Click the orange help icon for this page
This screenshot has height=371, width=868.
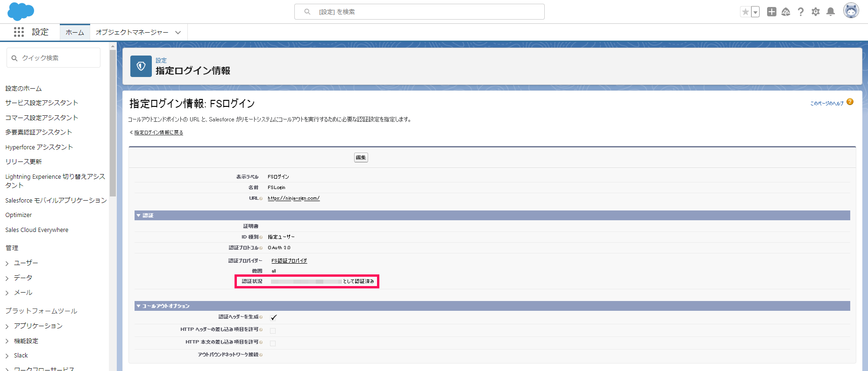coord(850,102)
